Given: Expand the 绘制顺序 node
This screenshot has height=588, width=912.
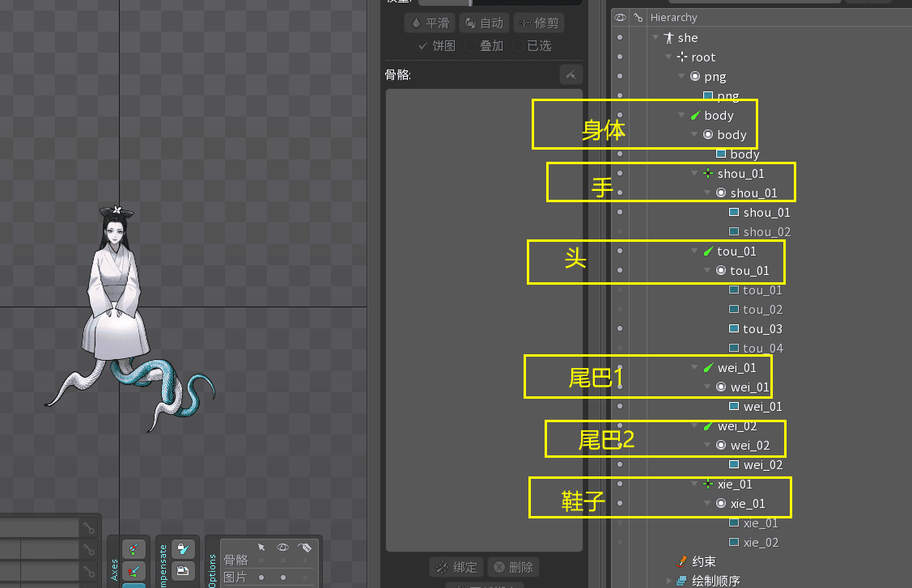Looking at the screenshot, I should (x=669, y=581).
